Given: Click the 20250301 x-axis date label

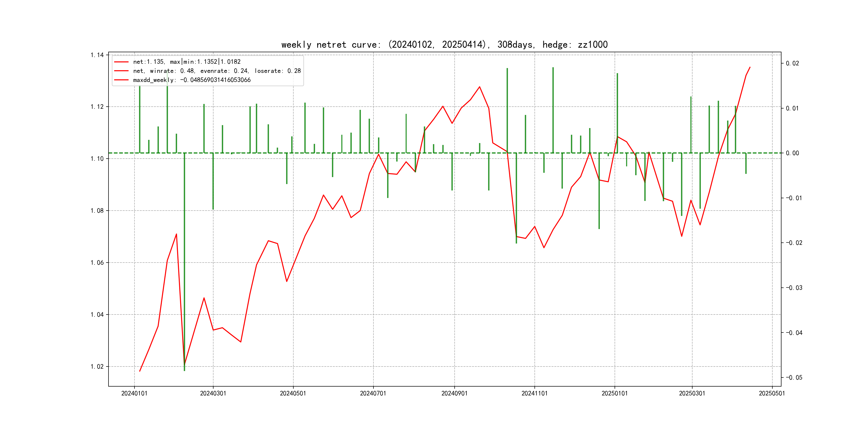Looking at the screenshot, I should coord(692,393).
